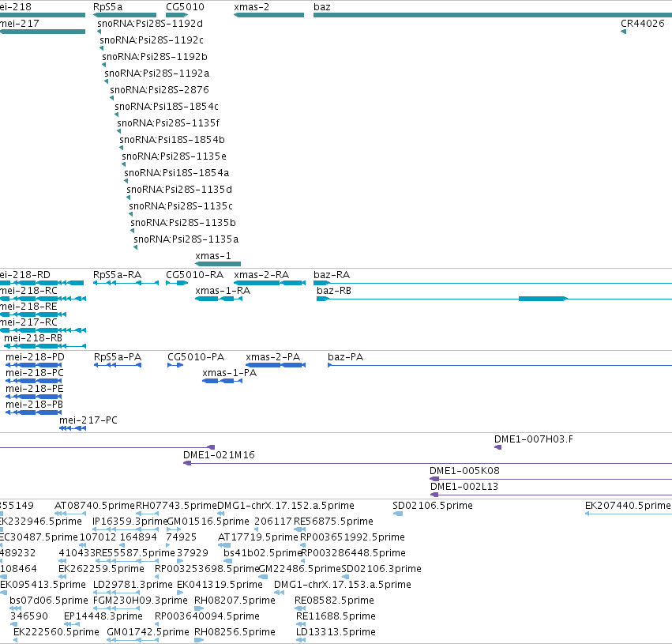The width and height of the screenshot is (672, 644).
Task: Click the xmas-2-RA transcript glyph
Action: click(x=269, y=283)
